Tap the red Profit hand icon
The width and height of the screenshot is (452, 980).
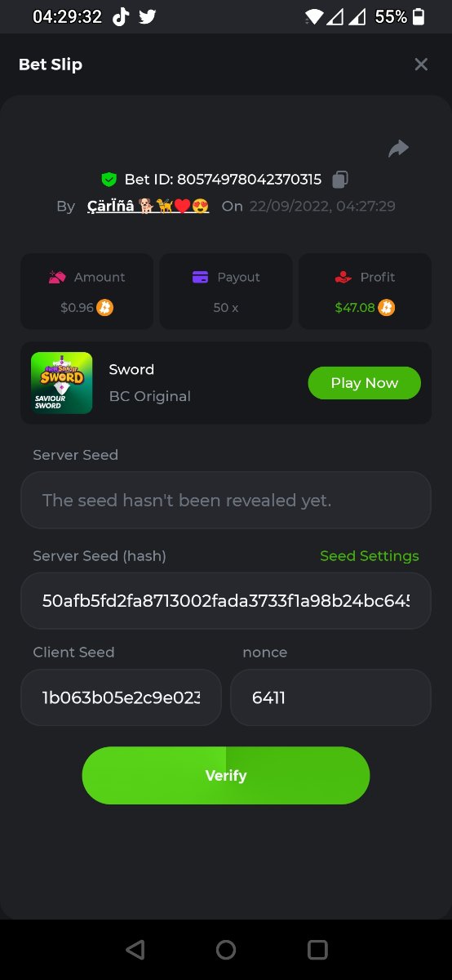[343, 278]
